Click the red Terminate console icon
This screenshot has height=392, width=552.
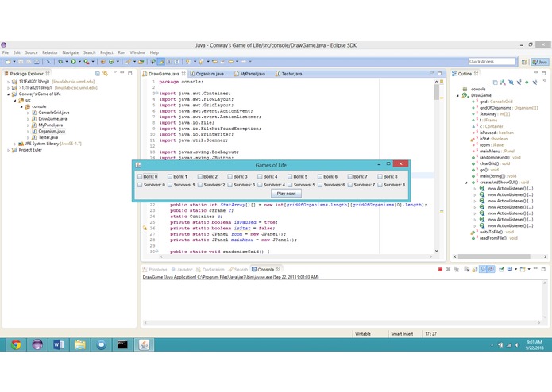(440, 270)
